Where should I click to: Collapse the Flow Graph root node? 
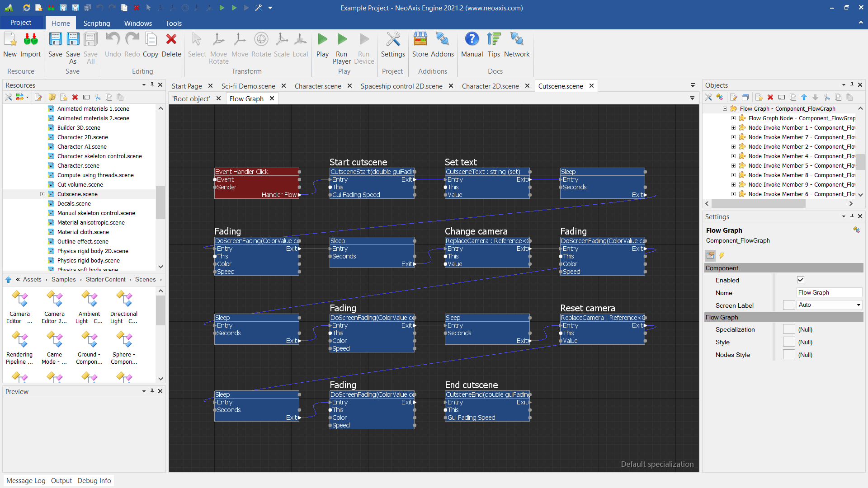[x=725, y=109]
